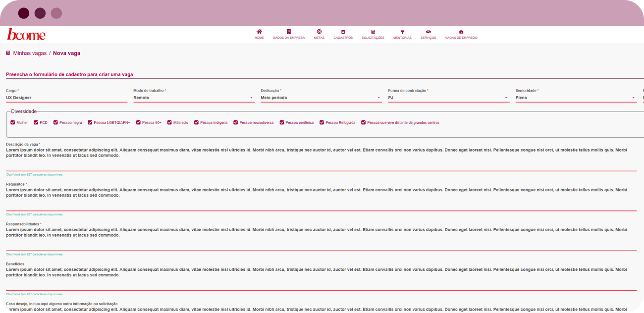Viewport: 644px width, 313px height.
Task: Toggle the Mãe solo checkbox
Action: (169, 122)
